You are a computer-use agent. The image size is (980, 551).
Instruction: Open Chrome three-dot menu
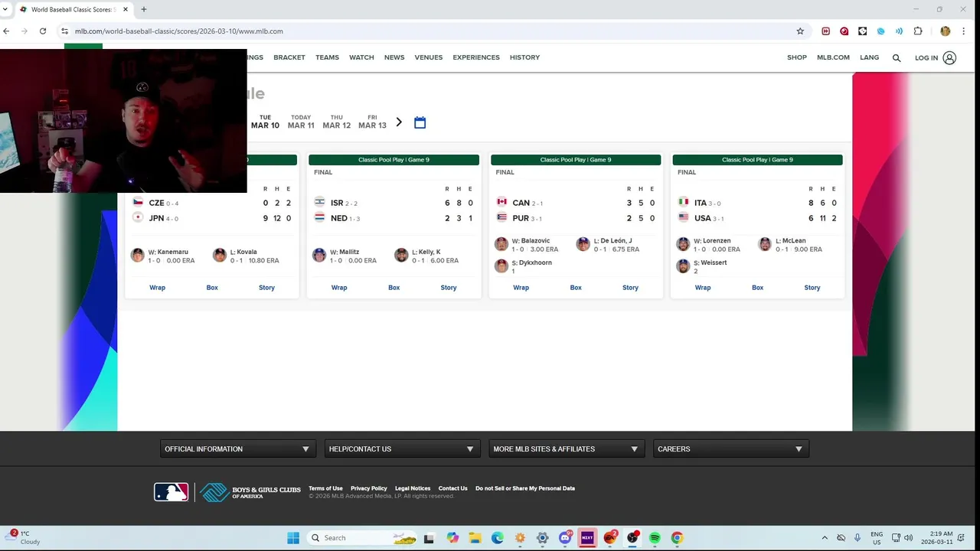[x=964, y=31]
